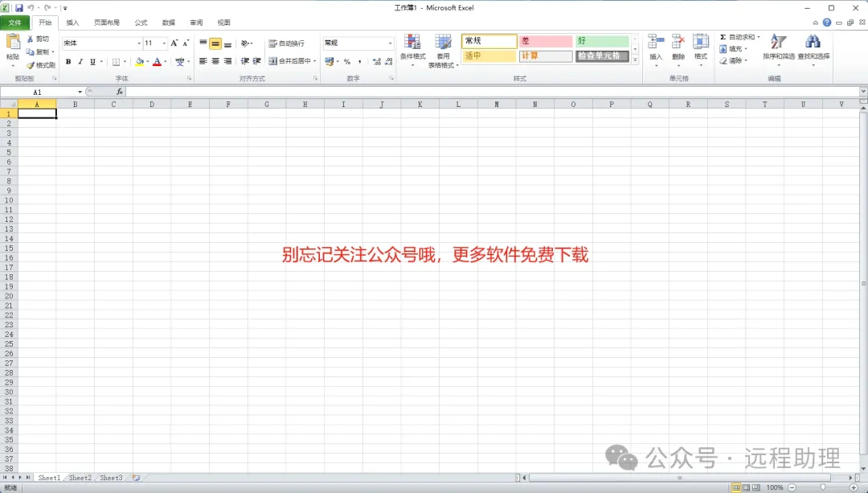
Task: Click the cell borders icon
Action: click(117, 61)
